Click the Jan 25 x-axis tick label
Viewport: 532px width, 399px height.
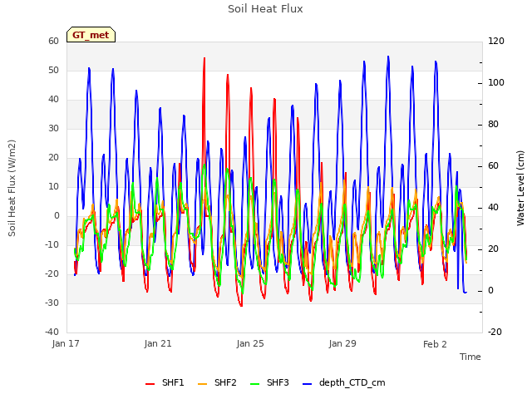coord(250,343)
